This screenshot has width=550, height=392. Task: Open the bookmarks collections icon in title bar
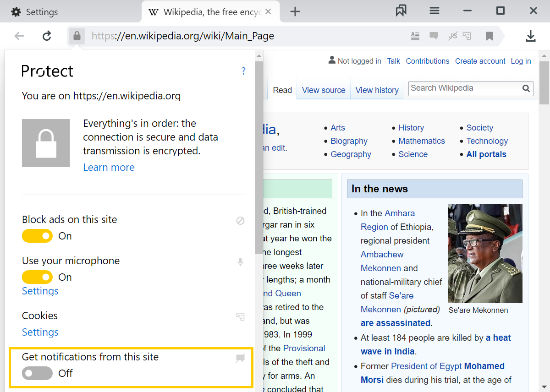(401, 11)
